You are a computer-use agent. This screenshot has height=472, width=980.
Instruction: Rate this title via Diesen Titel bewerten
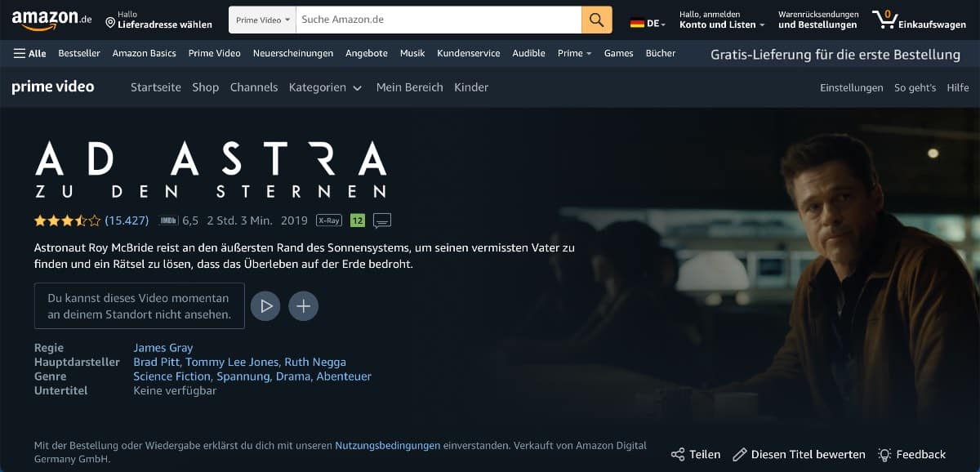pos(799,454)
